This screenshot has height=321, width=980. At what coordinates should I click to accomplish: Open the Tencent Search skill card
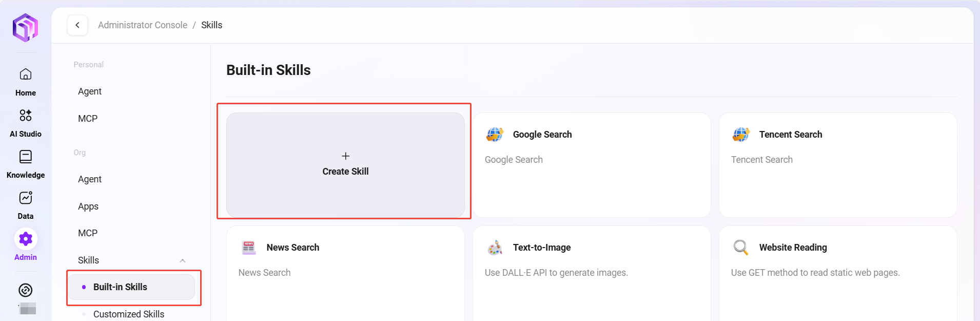pyautogui.click(x=837, y=165)
